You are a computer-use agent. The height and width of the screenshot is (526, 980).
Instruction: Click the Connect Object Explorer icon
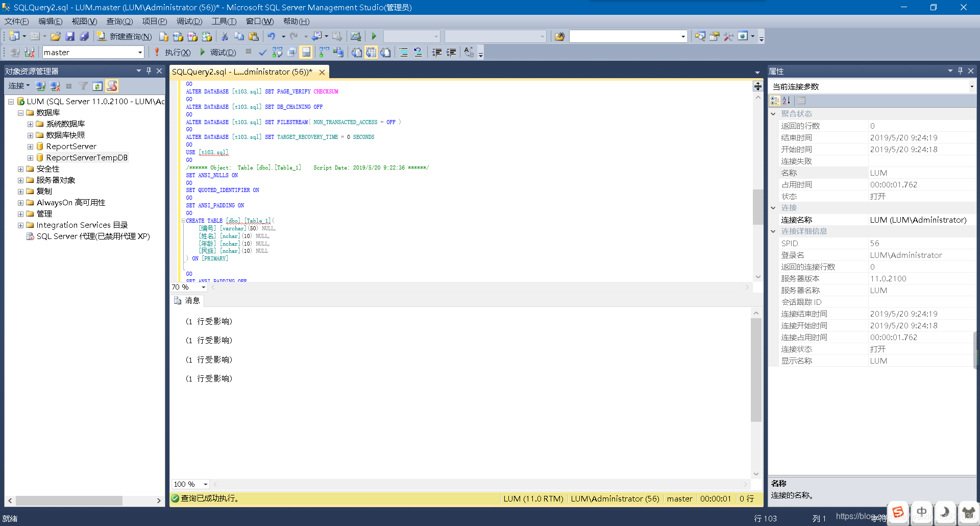[x=41, y=86]
